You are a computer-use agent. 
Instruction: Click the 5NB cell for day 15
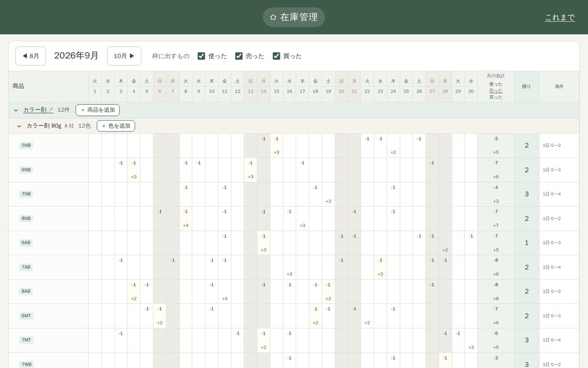(276, 145)
